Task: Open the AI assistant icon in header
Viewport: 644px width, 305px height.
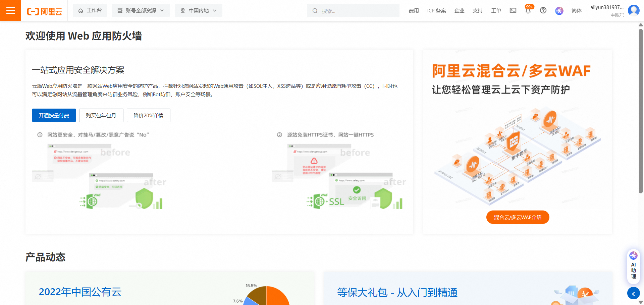Action: pyautogui.click(x=559, y=11)
